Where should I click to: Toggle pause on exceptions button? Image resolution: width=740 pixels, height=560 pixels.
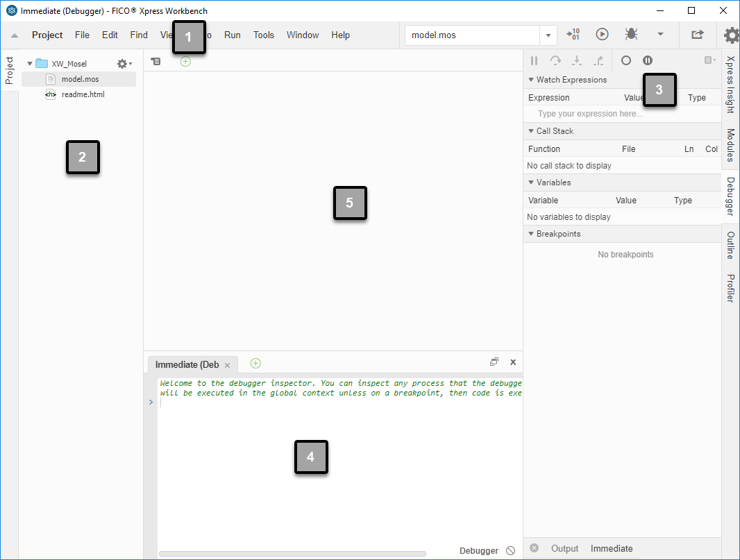point(647,61)
